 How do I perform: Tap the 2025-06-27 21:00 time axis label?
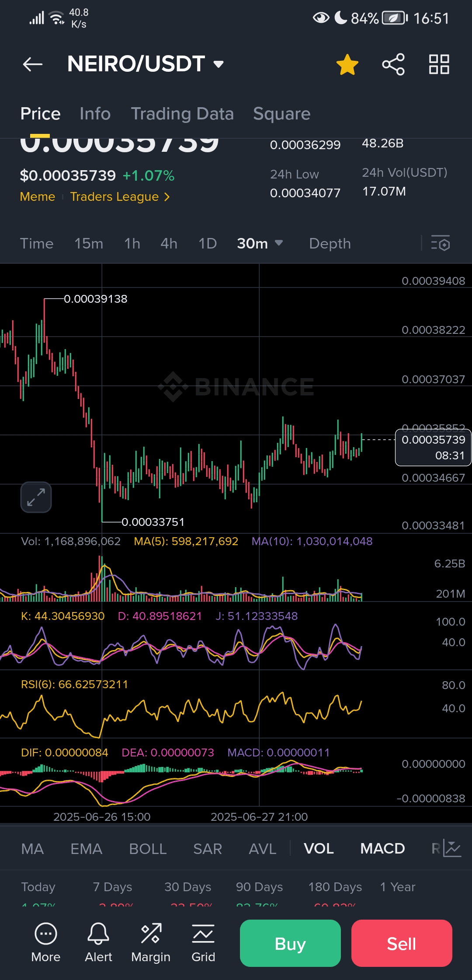pyautogui.click(x=259, y=817)
